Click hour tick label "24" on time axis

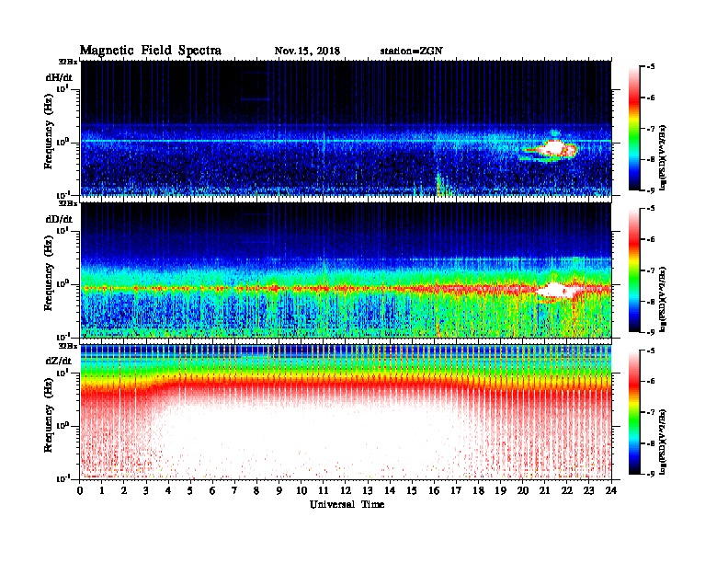(611, 491)
